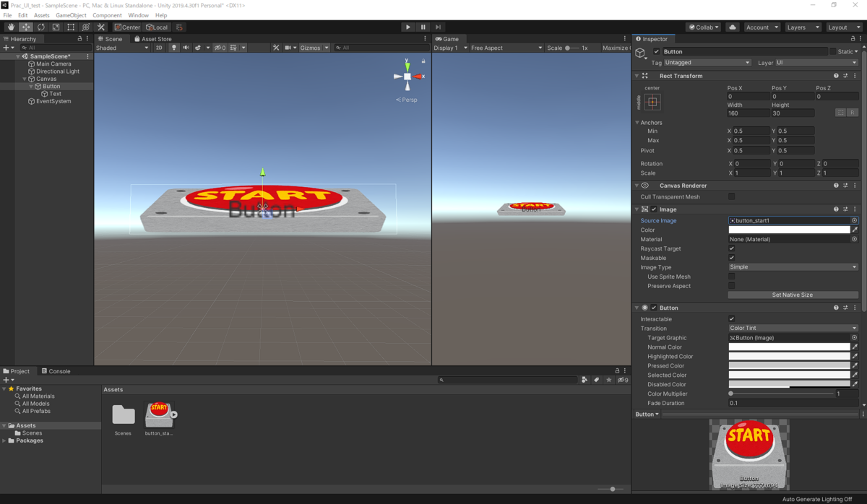This screenshot has height=504, width=867.
Task: Switch to the Console tab
Action: click(x=56, y=371)
